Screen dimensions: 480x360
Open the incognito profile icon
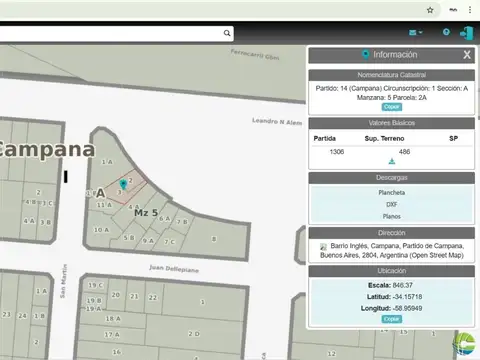453,10
